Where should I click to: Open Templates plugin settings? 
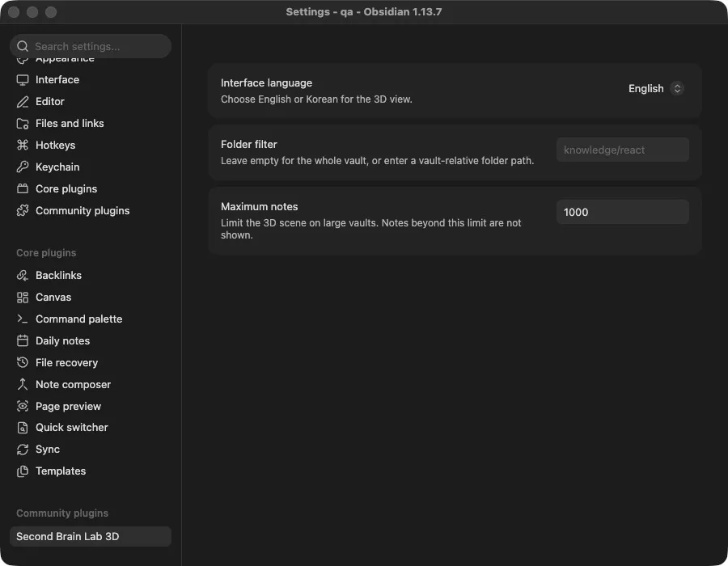tap(91, 471)
